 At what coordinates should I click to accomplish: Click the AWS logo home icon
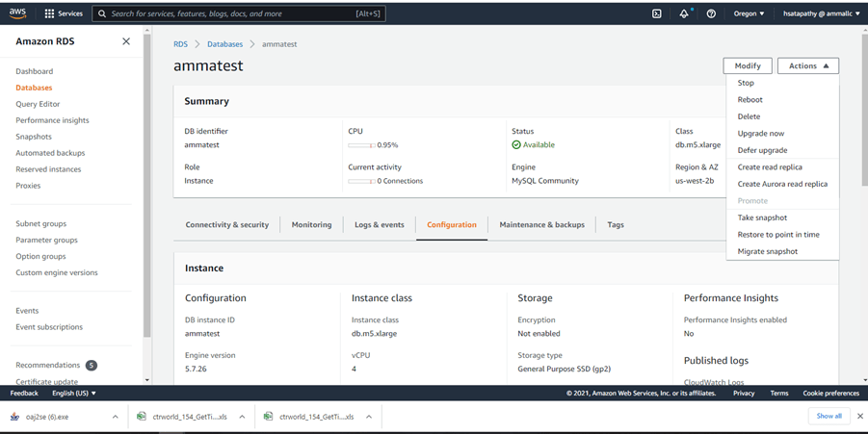pyautogui.click(x=17, y=13)
